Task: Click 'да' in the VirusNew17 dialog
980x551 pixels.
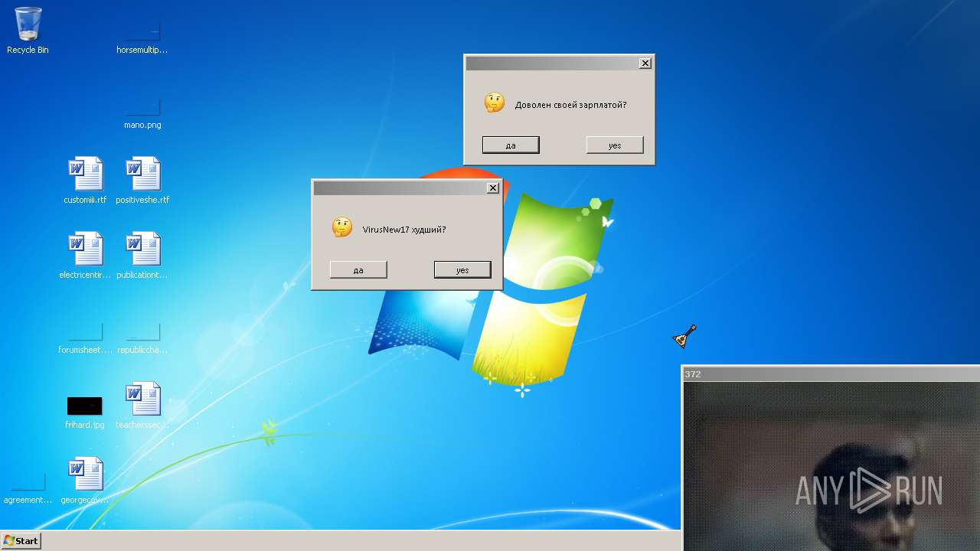Action: click(358, 269)
